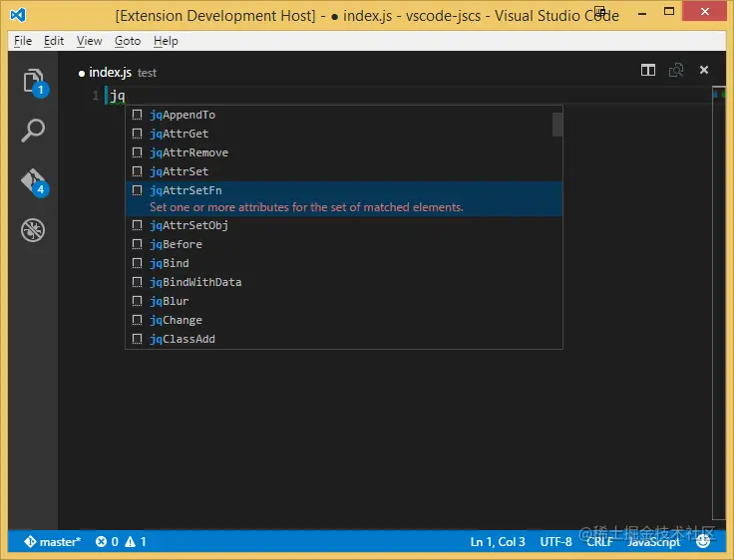Choose jqAppendTo suggestion

[x=344, y=115]
